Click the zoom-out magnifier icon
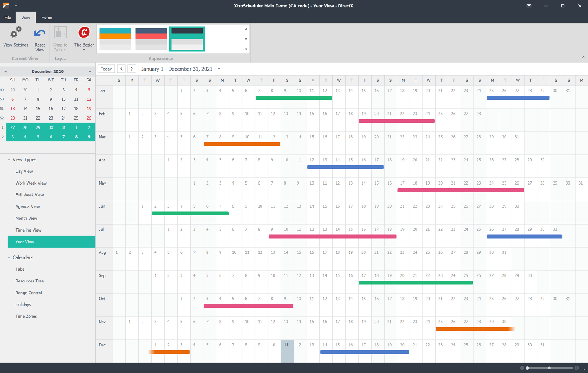The image size is (588, 373). point(523,368)
